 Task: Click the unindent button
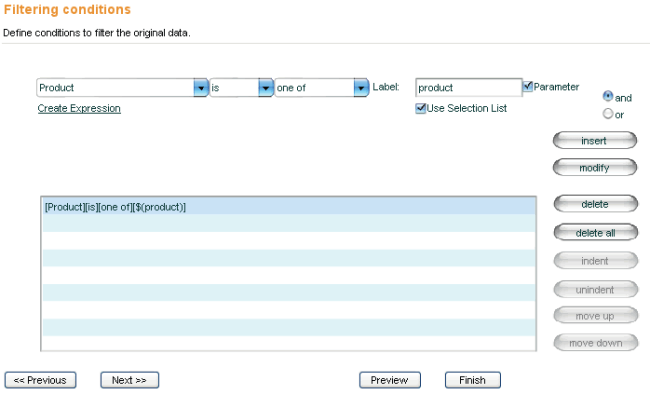(595, 289)
